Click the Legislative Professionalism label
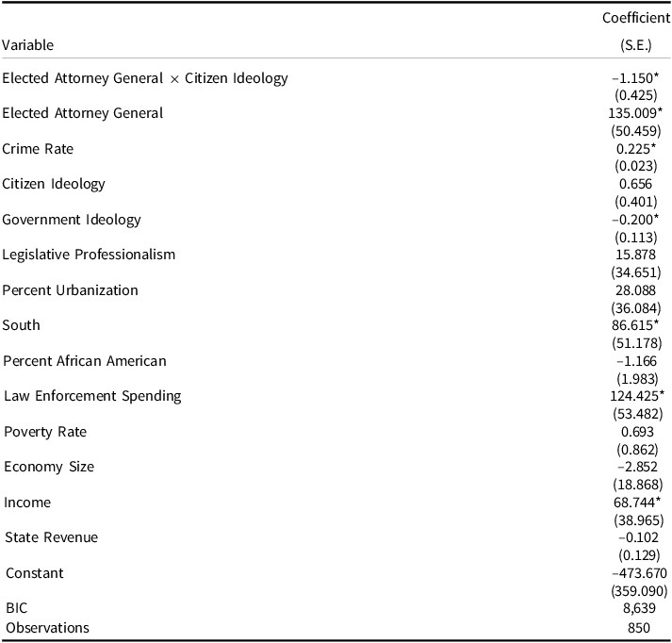Image resolution: width=672 pixels, height=643 pixels. 89,255
